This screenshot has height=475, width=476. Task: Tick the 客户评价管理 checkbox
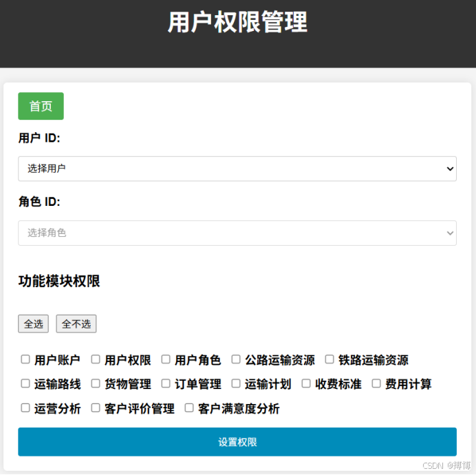(x=96, y=408)
